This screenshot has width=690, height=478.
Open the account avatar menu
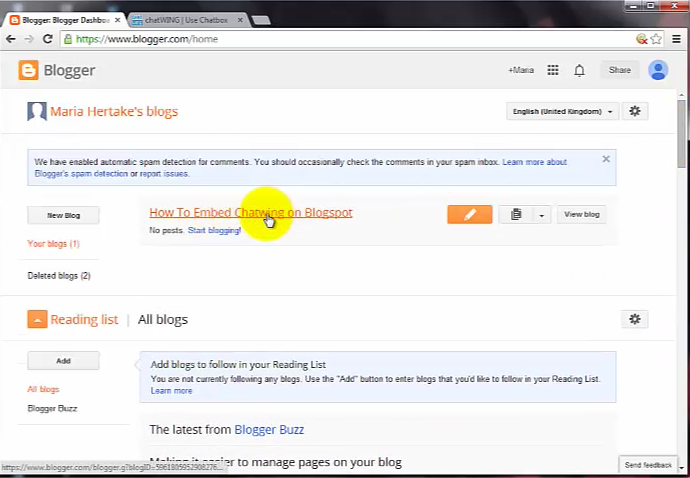pyautogui.click(x=658, y=70)
